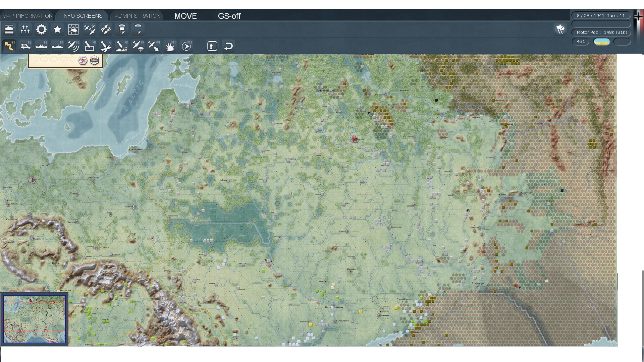Open the production gear icon
This screenshot has width=644, height=362.
click(x=41, y=29)
